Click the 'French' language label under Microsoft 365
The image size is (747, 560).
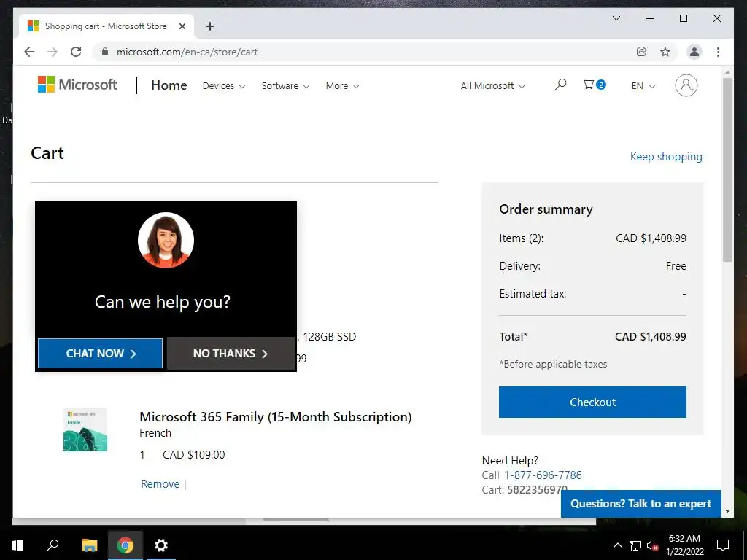(x=155, y=433)
